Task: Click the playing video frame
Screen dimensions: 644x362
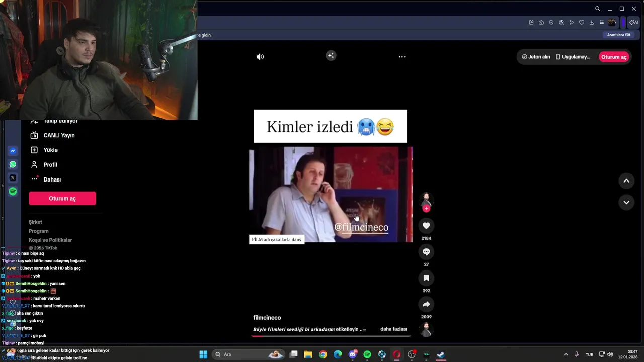Action: pos(331,195)
